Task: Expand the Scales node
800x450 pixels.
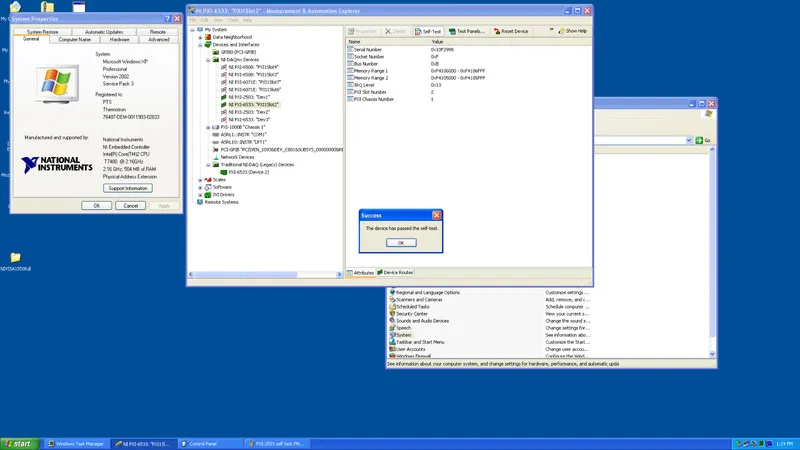Action: [x=200, y=180]
